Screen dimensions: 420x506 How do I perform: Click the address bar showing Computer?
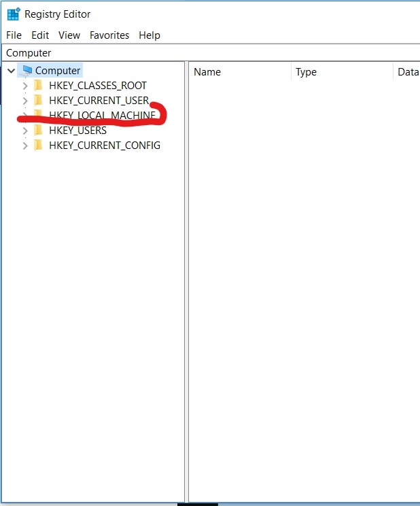[x=210, y=53]
